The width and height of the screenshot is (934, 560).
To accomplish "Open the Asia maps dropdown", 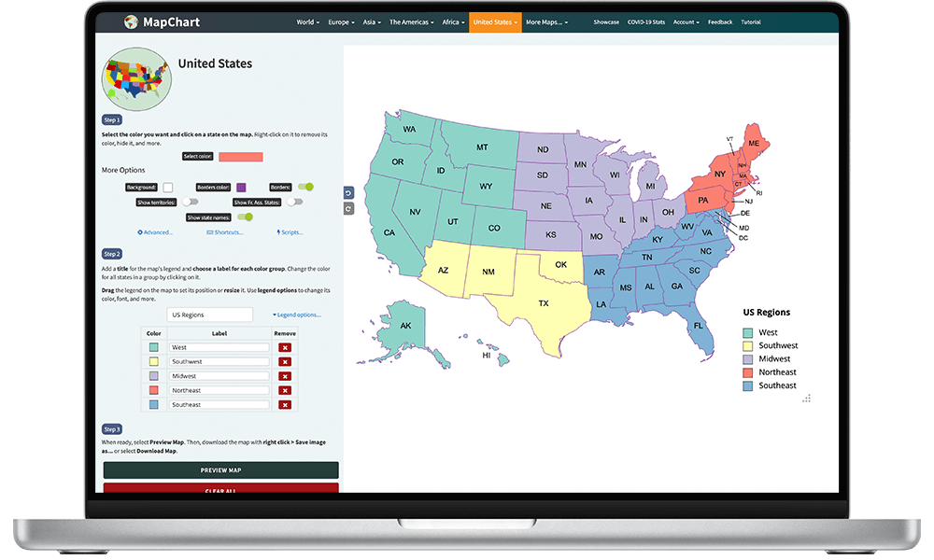I will pyautogui.click(x=372, y=22).
